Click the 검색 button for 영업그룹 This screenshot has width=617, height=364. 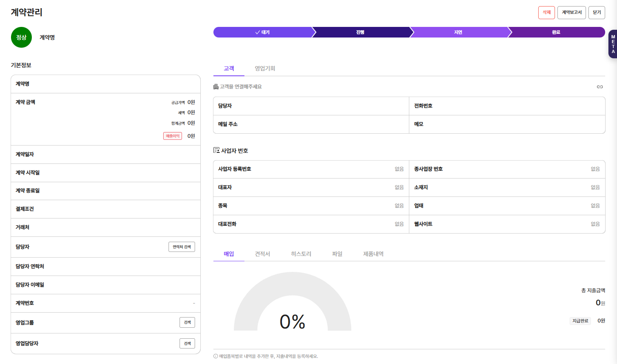187,322
